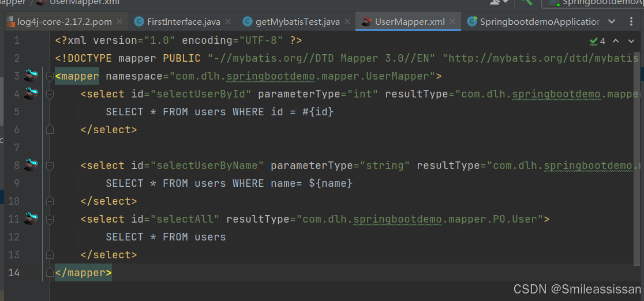Close the UserMapper.xml tab
Viewport: 644px width, 301px height.
coord(452,21)
